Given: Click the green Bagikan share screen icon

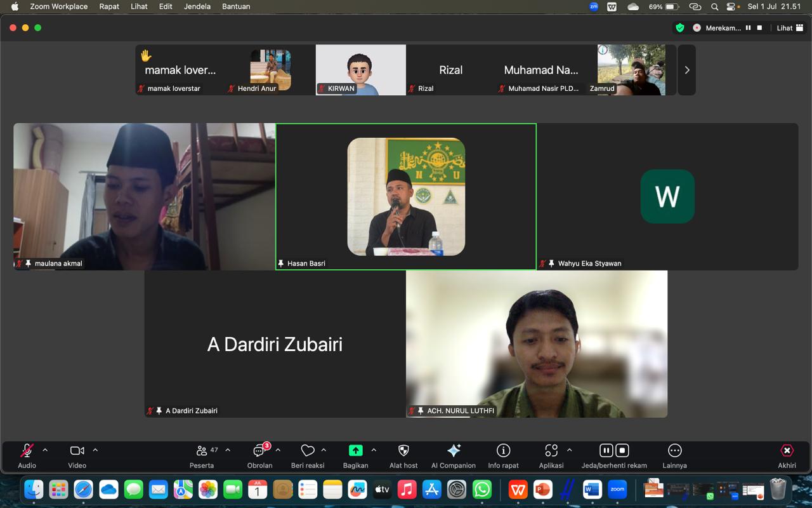Looking at the screenshot, I should pos(355,450).
